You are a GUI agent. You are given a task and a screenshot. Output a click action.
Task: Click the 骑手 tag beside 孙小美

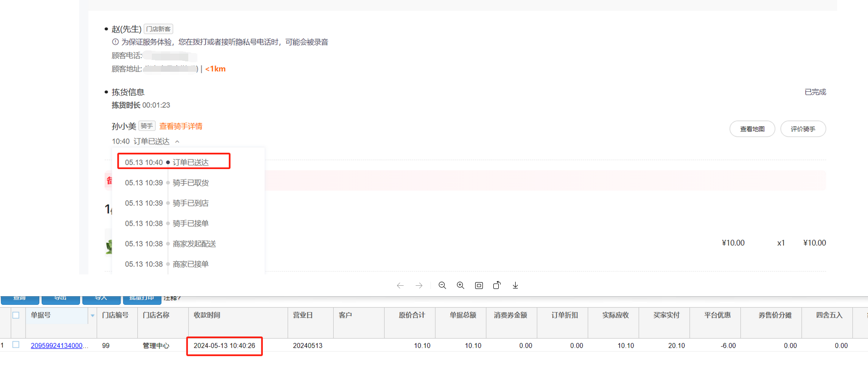147,126
